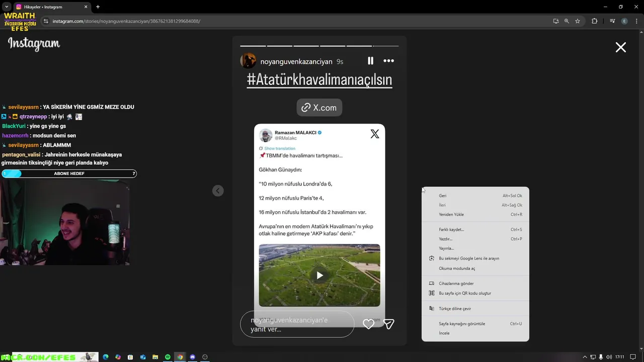
Task: Open OBS Studio from the taskbar
Action: click(205, 357)
